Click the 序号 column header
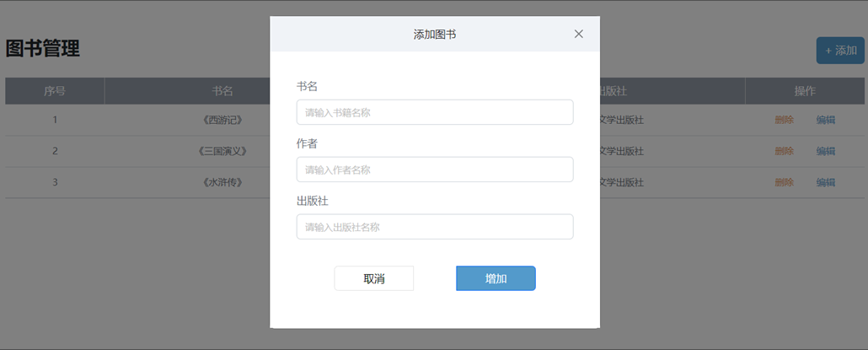This screenshot has height=350, width=868. [x=55, y=91]
